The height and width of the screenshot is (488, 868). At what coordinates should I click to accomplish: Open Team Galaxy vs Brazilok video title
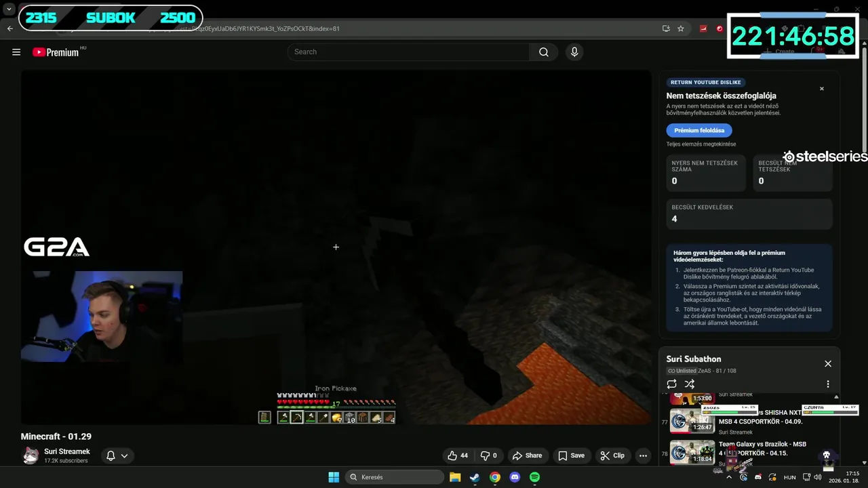pyautogui.click(x=762, y=449)
